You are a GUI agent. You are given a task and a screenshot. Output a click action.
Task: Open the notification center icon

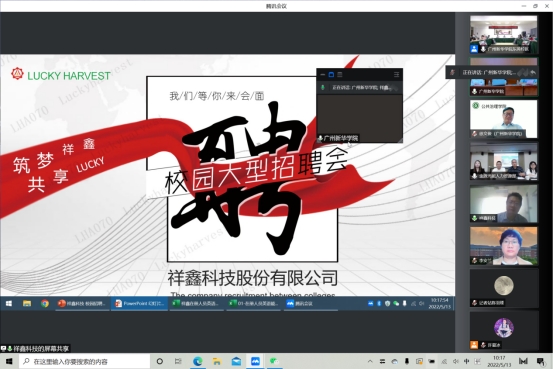tap(540, 361)
